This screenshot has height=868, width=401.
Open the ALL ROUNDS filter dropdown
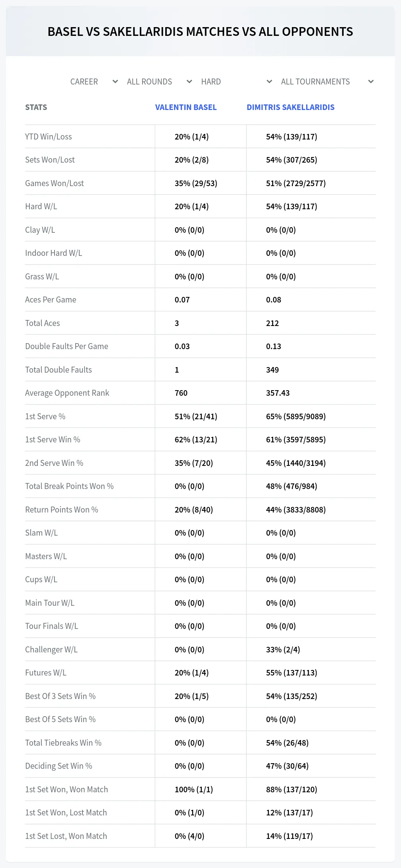point(159,82)
